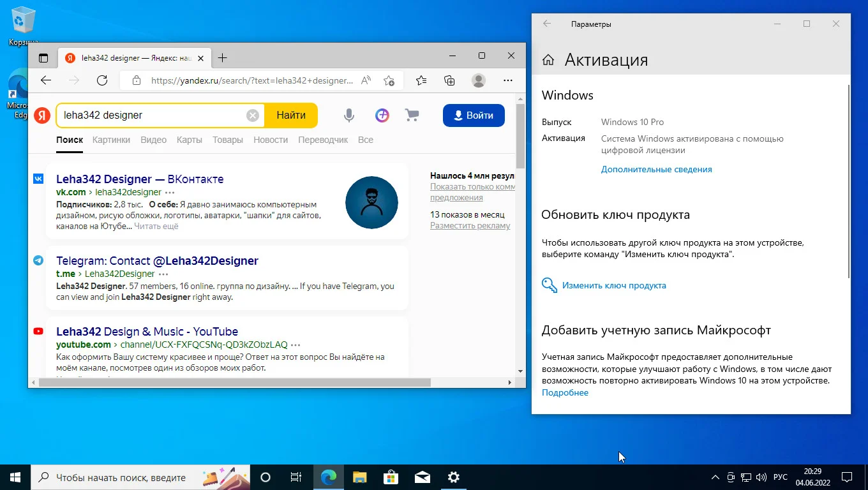Switch to the Картинки tab
This screenshot has height=490, width=868.
tap(111, 140)
